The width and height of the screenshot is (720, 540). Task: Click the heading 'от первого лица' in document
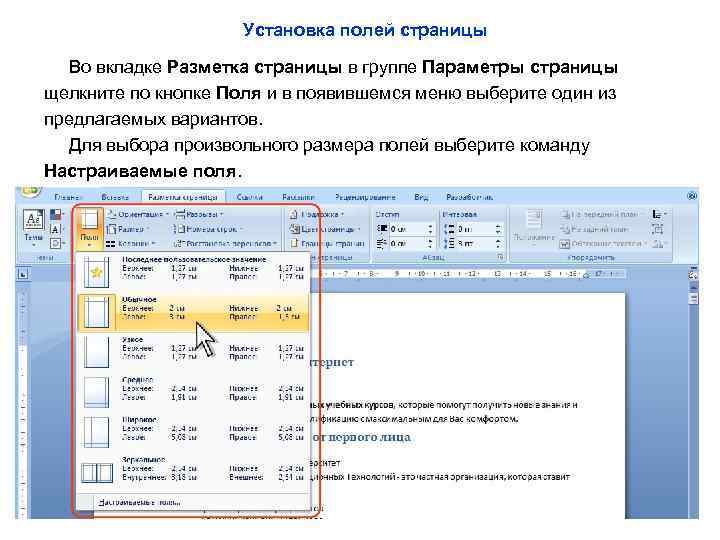pyautogui.click(x=362, y=436)
